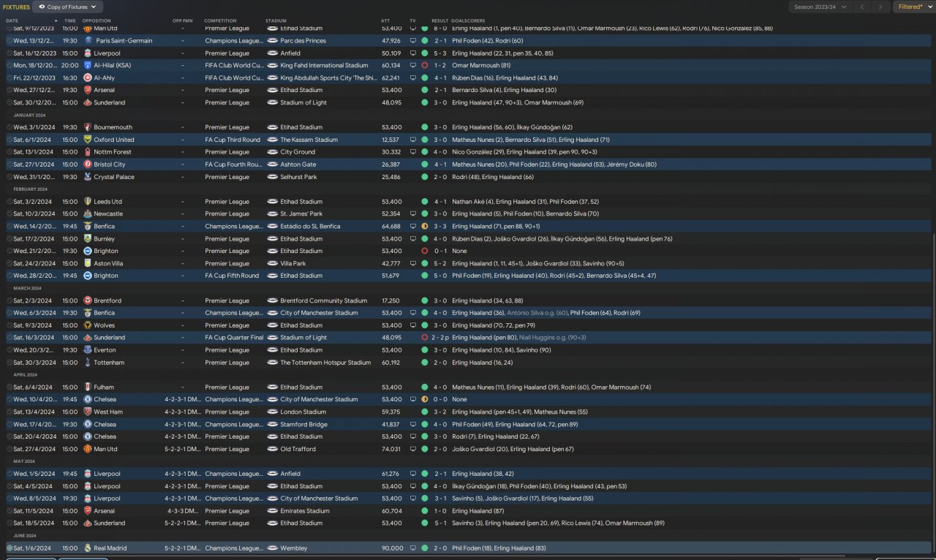Screen dimensions: 936x560
Task: Click the Everton club badge
Action: pos(88,350)
